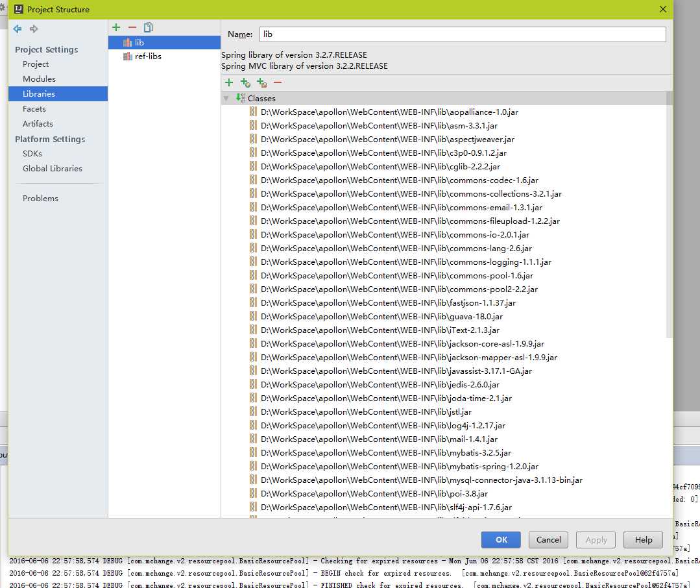Viewport: 700px width, 588px height.
Task: Open the SDKs platform settings
Action: point(32,154)
